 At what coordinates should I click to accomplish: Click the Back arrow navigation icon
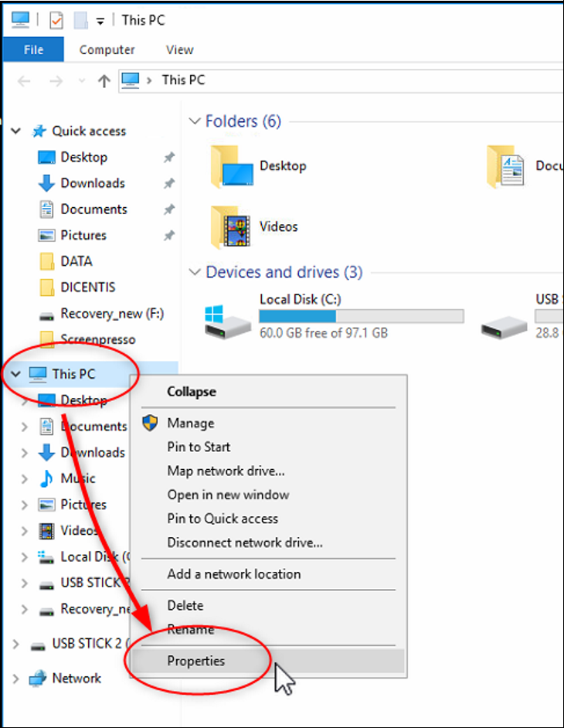point(24,80)
